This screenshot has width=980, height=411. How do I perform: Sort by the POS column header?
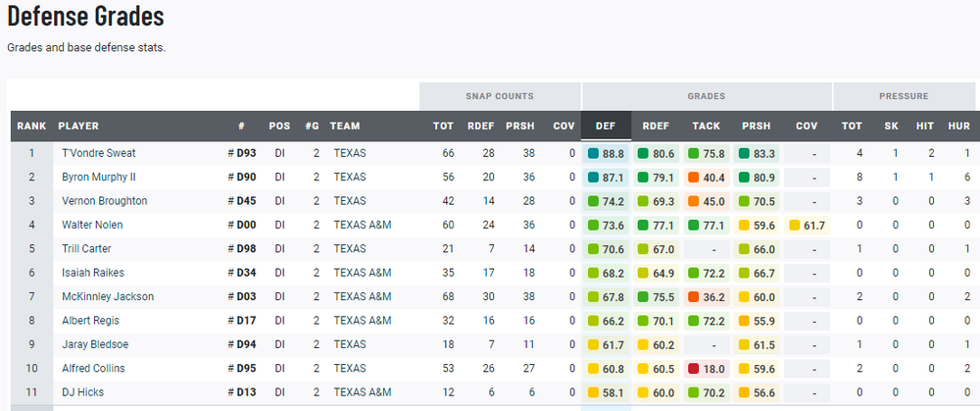[279, 127]
